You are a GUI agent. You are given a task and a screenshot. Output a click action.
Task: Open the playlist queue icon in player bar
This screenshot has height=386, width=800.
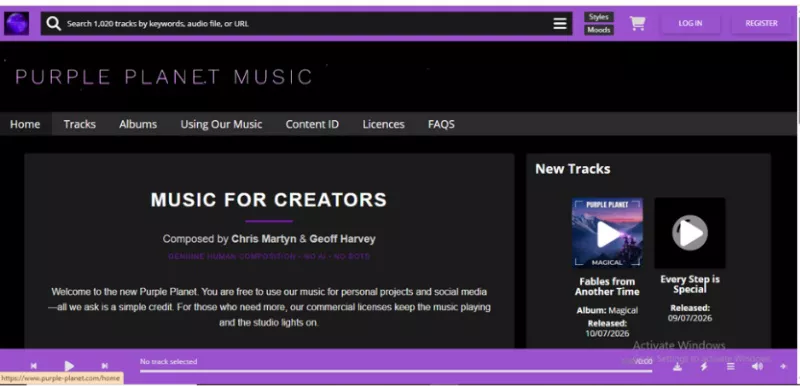tap(731, 366)
